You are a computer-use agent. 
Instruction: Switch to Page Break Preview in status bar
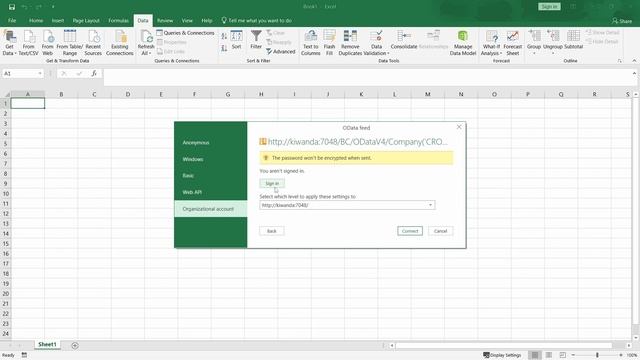[x=562, y=355]
